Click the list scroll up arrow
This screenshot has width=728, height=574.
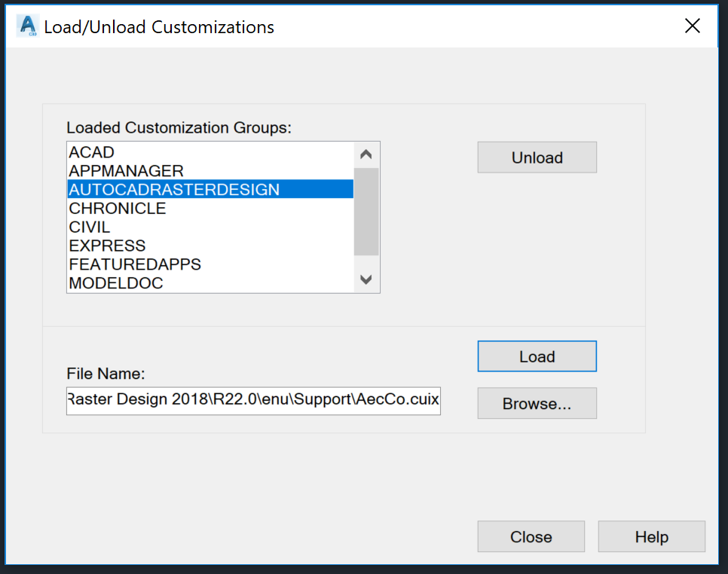(x=366, y=154)
